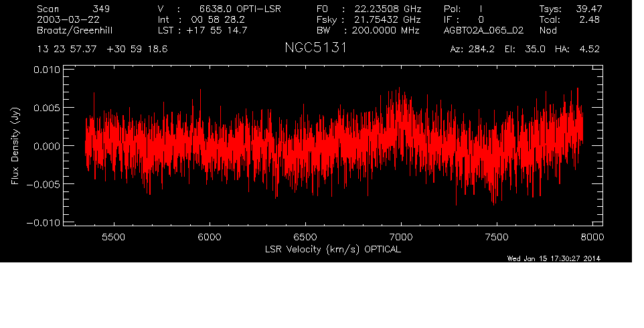Click the El: 35.0 value
Viewport: 644px width, 328px height.
tap(525, 50)
